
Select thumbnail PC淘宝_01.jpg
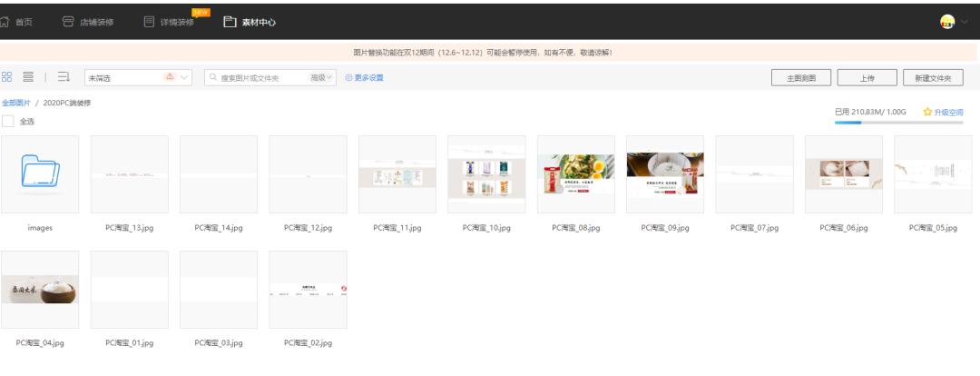click(130, 290)
